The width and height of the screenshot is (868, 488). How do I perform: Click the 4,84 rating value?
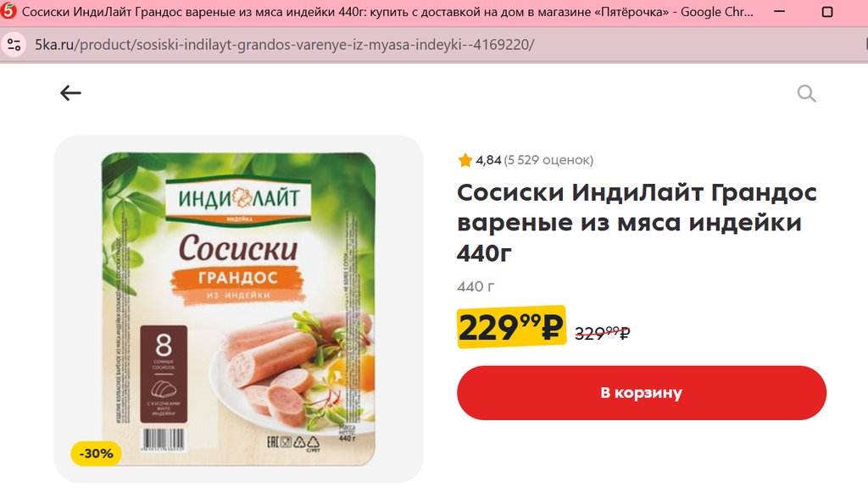tap(488, 160)
